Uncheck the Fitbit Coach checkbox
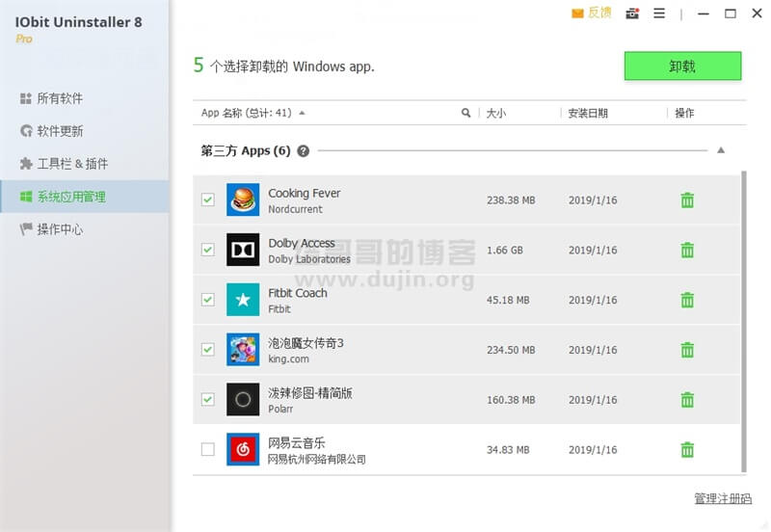The image size is (771, 532). coord(208,300)
